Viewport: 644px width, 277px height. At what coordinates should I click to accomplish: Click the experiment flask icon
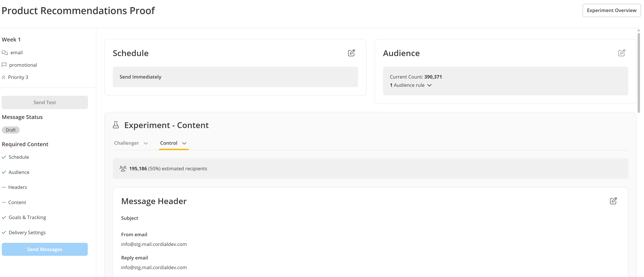pos(116,125)
